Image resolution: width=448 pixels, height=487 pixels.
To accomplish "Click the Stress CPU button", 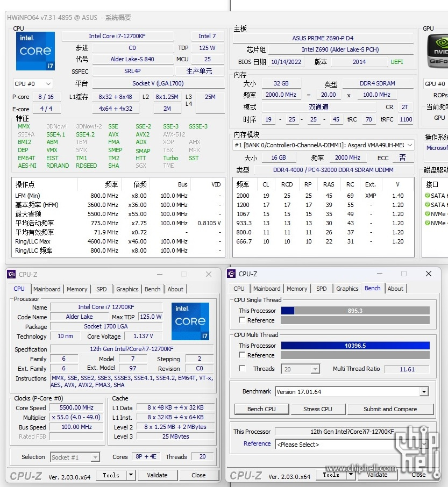I will pyautogui.click(x=318, y=409).
